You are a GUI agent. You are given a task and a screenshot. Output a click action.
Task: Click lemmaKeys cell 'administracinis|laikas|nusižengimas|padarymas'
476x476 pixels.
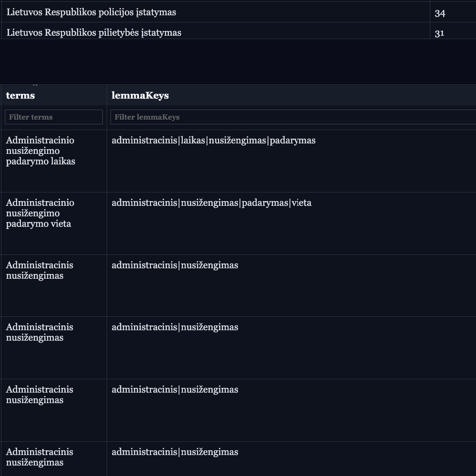pos(213,141)
